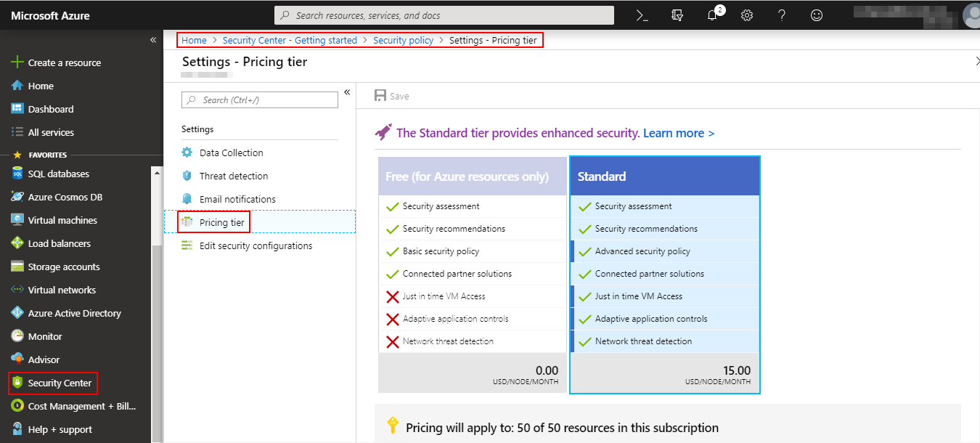Image resolution: width=980 pixels, height=443 pixels.
Task: Select the Pricing tier menu item
Action: tap(260, 222)
